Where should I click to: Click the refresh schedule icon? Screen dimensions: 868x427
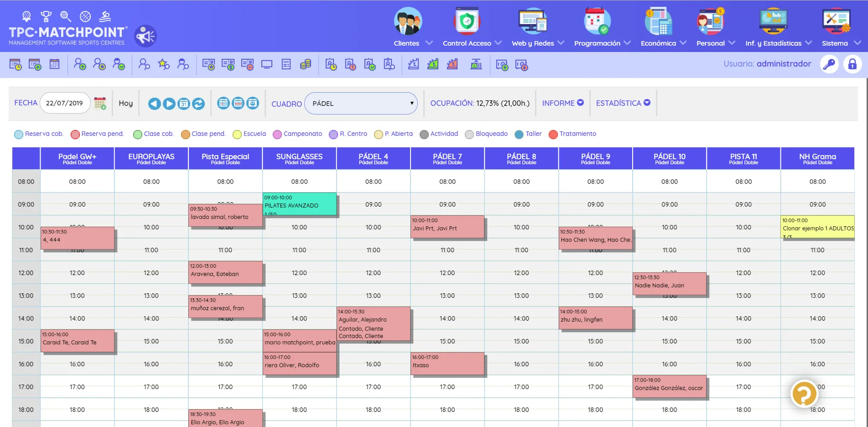click(198, 104)
